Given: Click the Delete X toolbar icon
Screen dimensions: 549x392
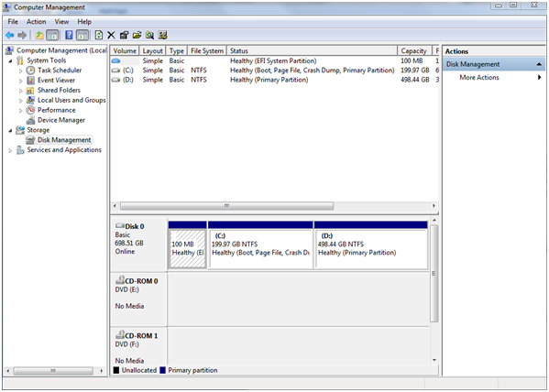Looking at the screenshot, I should (x=111, y=35).
